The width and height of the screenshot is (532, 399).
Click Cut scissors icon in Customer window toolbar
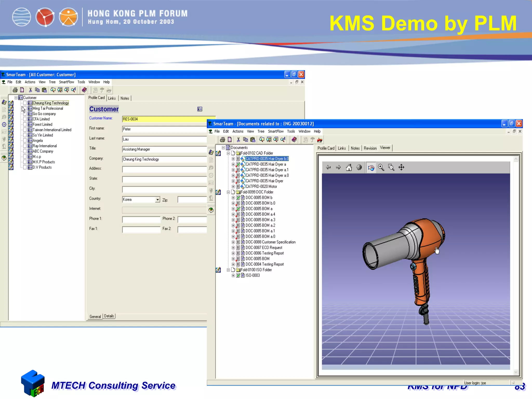(30, 90)
